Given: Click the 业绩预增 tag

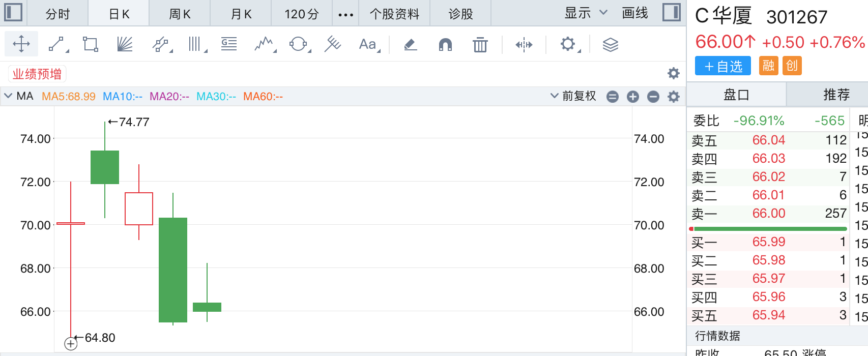Looking at the screenshot, I should (37, 74).
